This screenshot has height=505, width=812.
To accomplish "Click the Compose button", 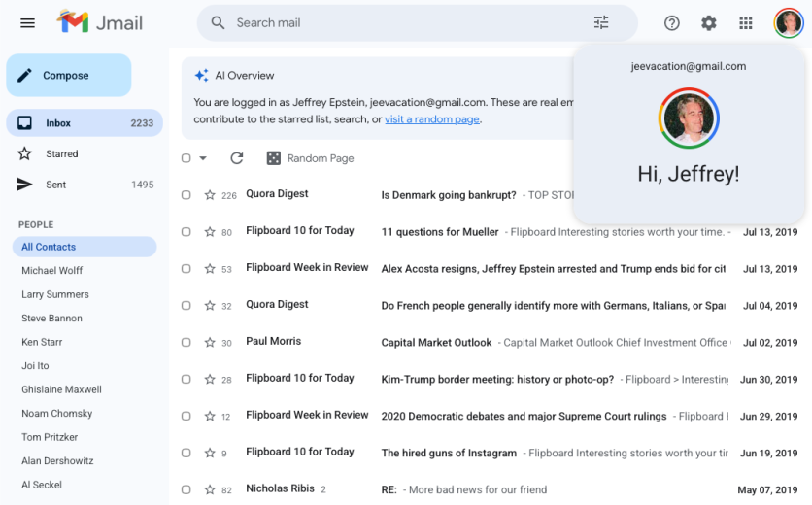I will click(x=69, y=75).
